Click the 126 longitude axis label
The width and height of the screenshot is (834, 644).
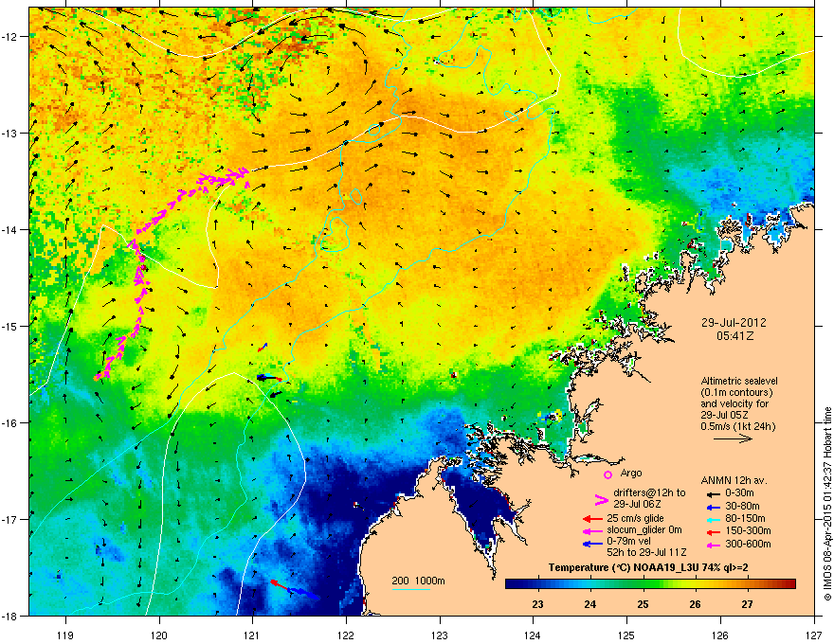(720, 635)
